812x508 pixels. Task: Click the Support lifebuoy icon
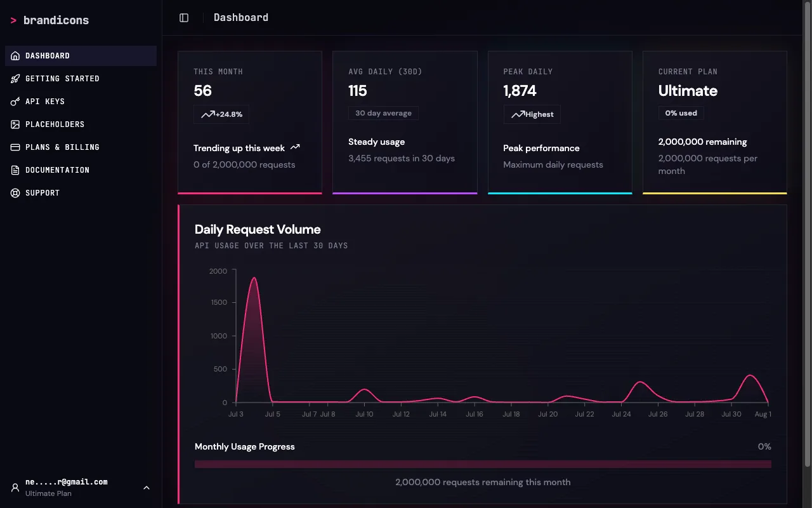15,193
